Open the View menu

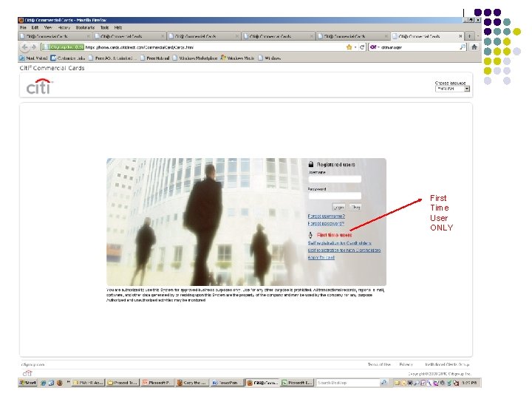click(x=48, y=27)
